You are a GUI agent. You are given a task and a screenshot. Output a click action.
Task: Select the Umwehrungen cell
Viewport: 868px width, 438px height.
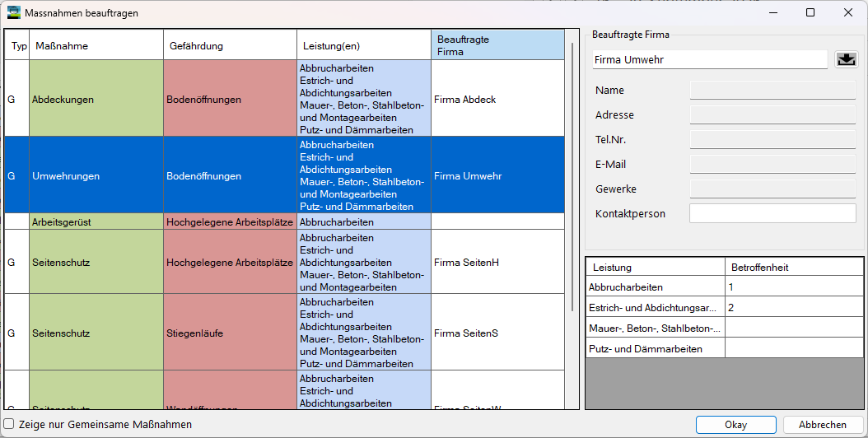click(x=96, y=175)
